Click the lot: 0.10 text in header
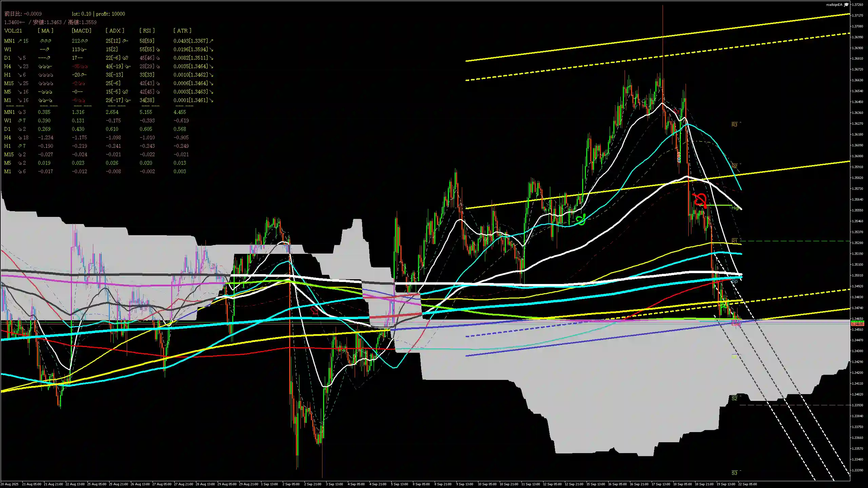This screenshot has width=868, height=488. (81, 14)
